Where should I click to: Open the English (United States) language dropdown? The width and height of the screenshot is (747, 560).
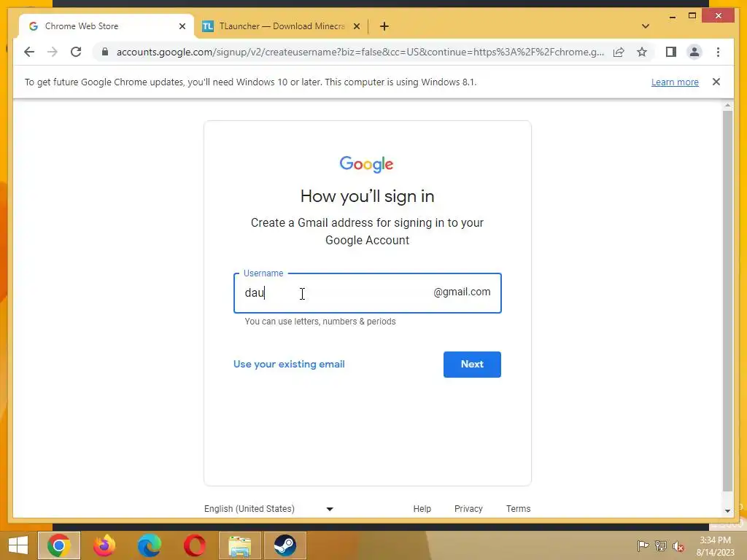[x=268, y=508]
